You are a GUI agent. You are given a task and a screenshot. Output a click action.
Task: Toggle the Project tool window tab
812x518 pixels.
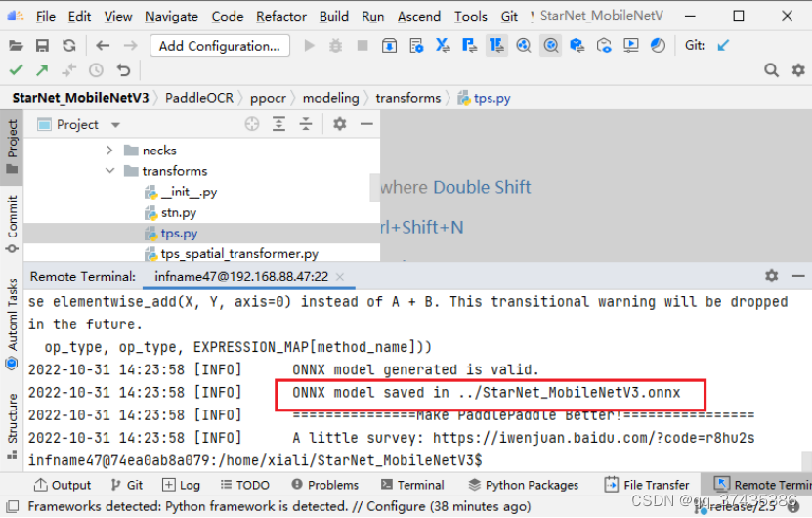12,148
